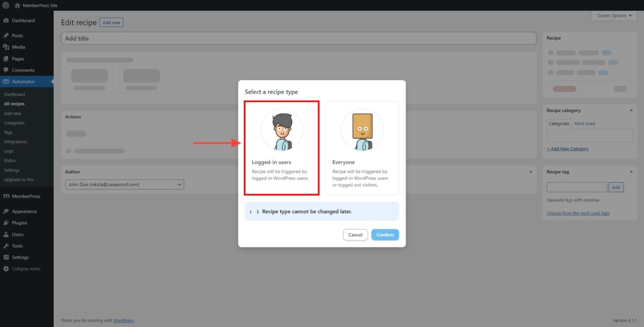644x327 pixels.
Task: Click the MemberPress logo icon in sidebar
Action: tap(6, 196)
